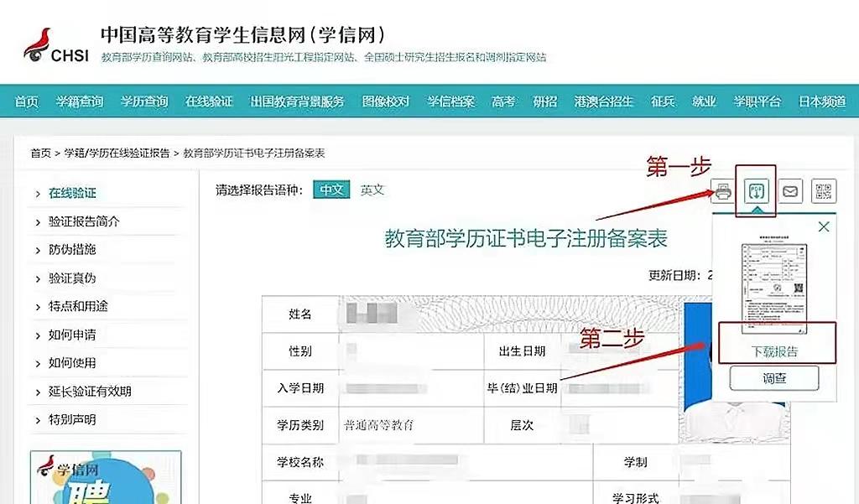Viewport: 859px width, 504px height.
Task: Open 学信档案 menu item
Action: click(450, 101)
